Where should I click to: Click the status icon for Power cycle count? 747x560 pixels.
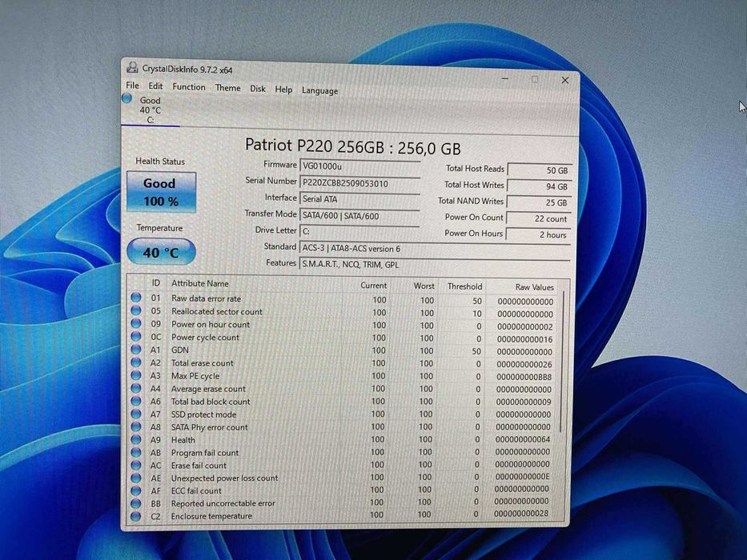pyautogui.click(x=136, y=336)
